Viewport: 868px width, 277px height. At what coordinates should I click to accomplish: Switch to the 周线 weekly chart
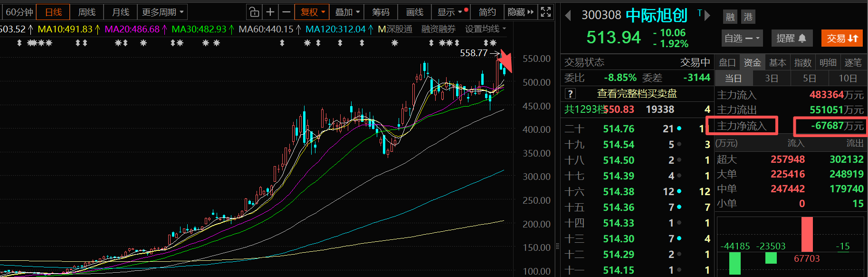(x=86, y=12)
